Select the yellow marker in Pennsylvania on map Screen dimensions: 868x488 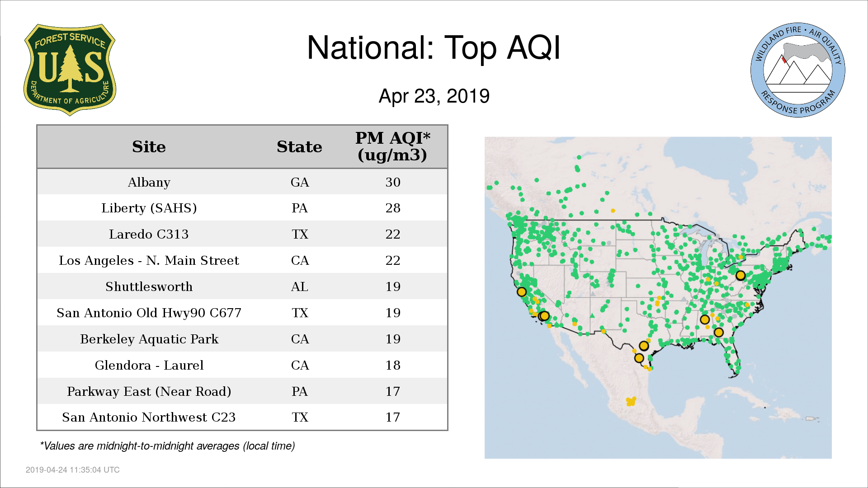coord(740,275)
